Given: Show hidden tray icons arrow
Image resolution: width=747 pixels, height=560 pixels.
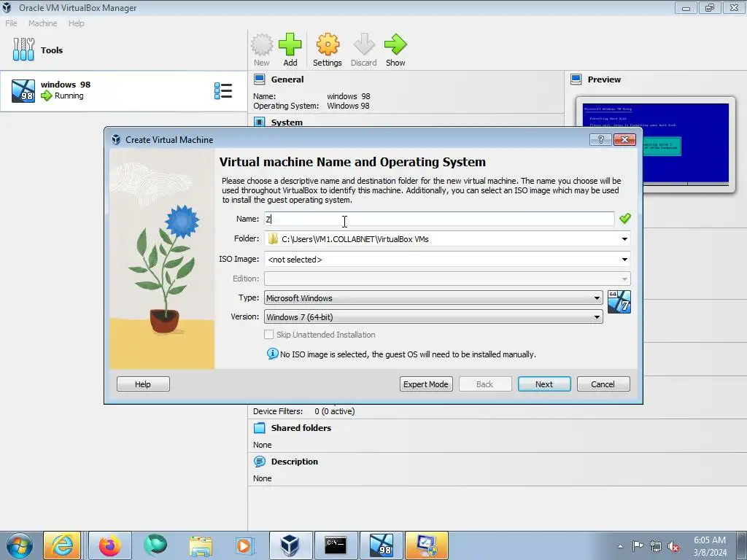Looking at the screenshot, I should [x=620, y=547].
